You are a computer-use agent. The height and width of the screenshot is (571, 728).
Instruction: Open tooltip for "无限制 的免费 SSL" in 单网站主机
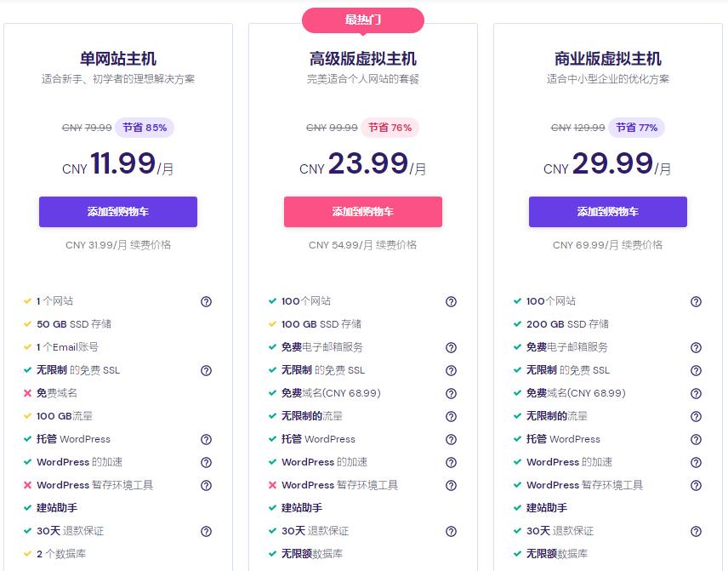click(x=205, y=370)
